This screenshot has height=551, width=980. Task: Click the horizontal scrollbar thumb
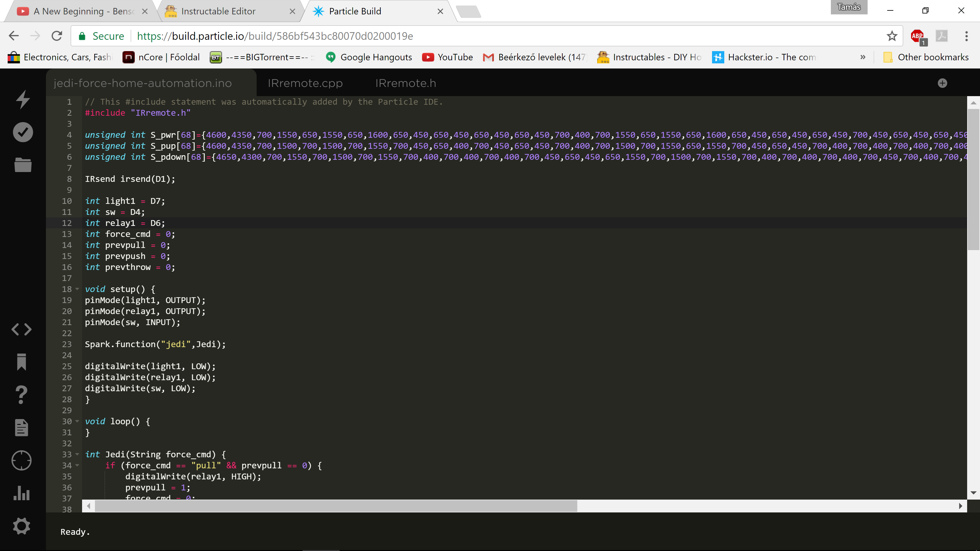pyautogui.click(x=336, y=506)
